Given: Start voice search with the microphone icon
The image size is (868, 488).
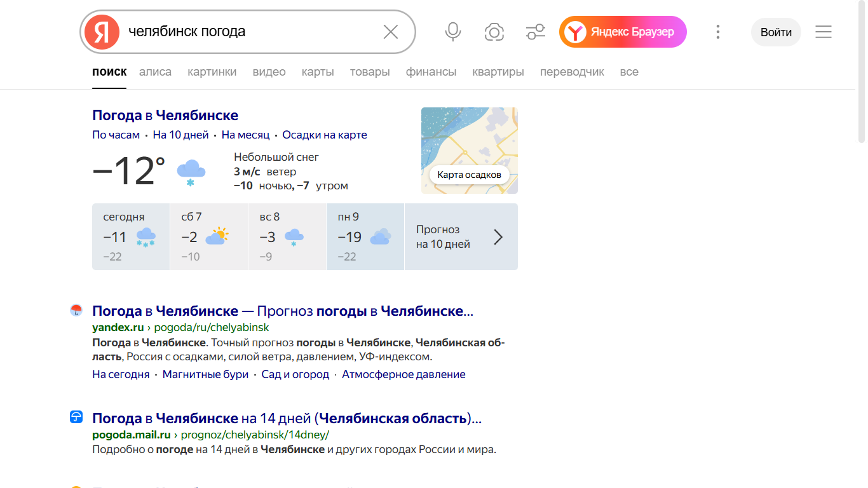Looking at the screenshot, I should point(453,32).
